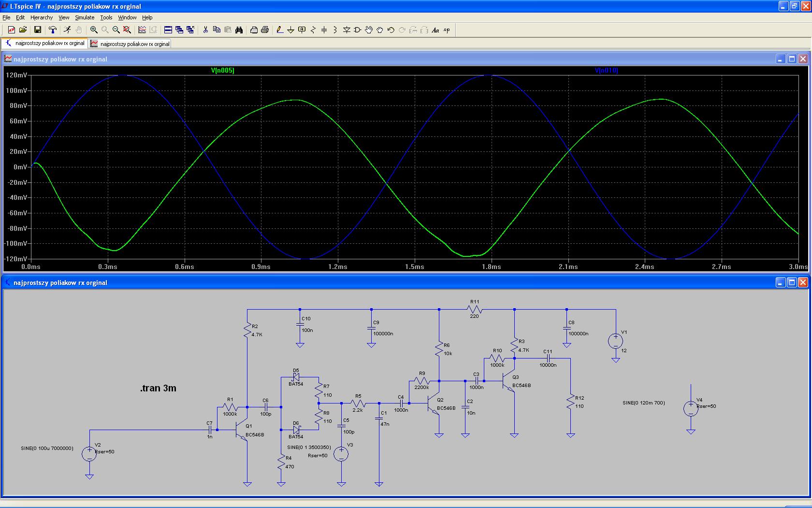Click the Run simulation icon
This screenshot has height=508, width=812.
(x=67, y=30)
